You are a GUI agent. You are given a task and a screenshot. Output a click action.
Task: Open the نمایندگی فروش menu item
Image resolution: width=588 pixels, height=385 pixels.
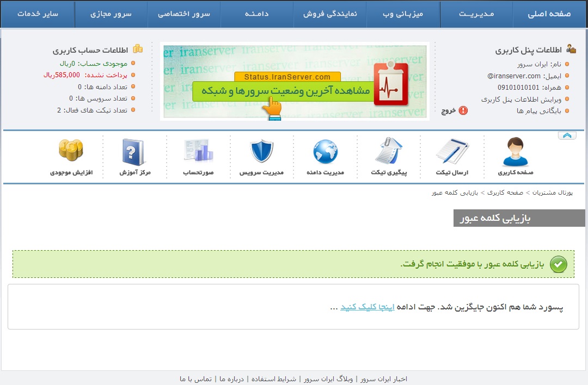point(330,14)
